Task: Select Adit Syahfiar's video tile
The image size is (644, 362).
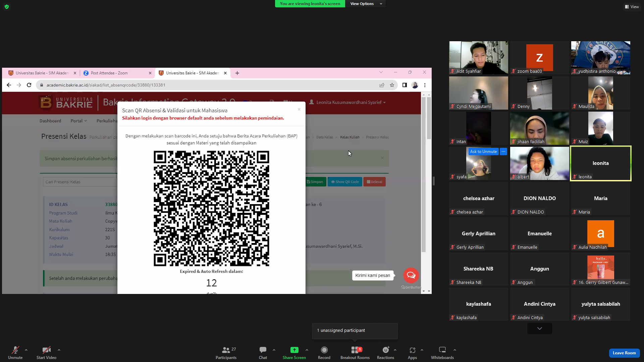Action: [x=479, y=58]
